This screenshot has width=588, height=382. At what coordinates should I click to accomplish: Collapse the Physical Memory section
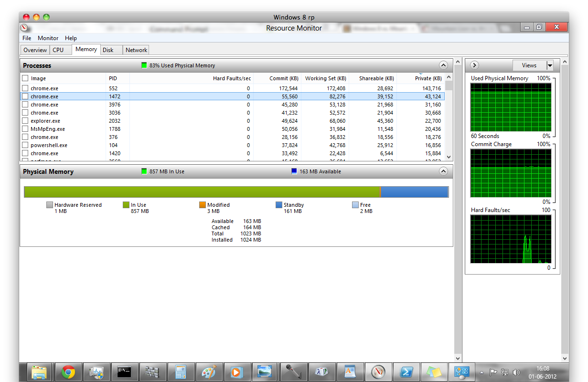[443, 171]
